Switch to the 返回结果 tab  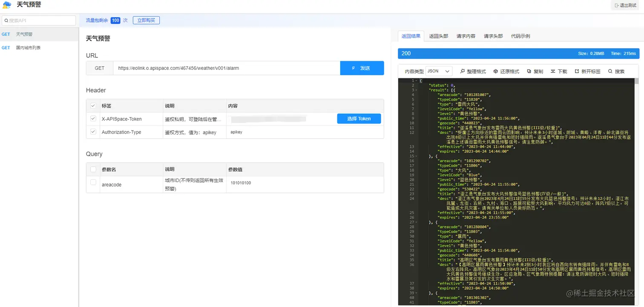pos(411,36)
